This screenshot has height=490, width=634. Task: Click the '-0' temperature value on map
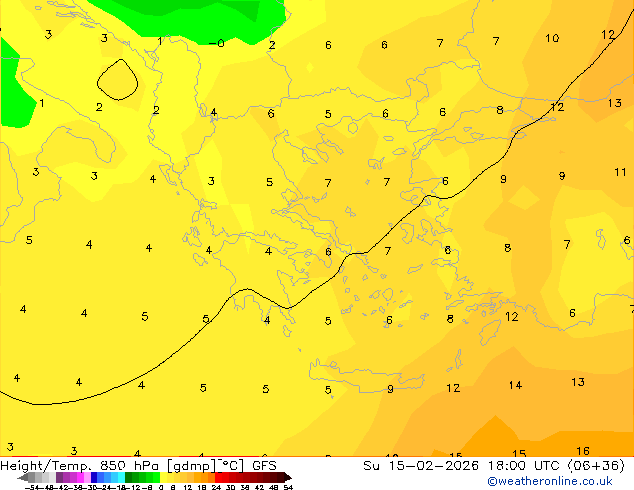[217, 43]
